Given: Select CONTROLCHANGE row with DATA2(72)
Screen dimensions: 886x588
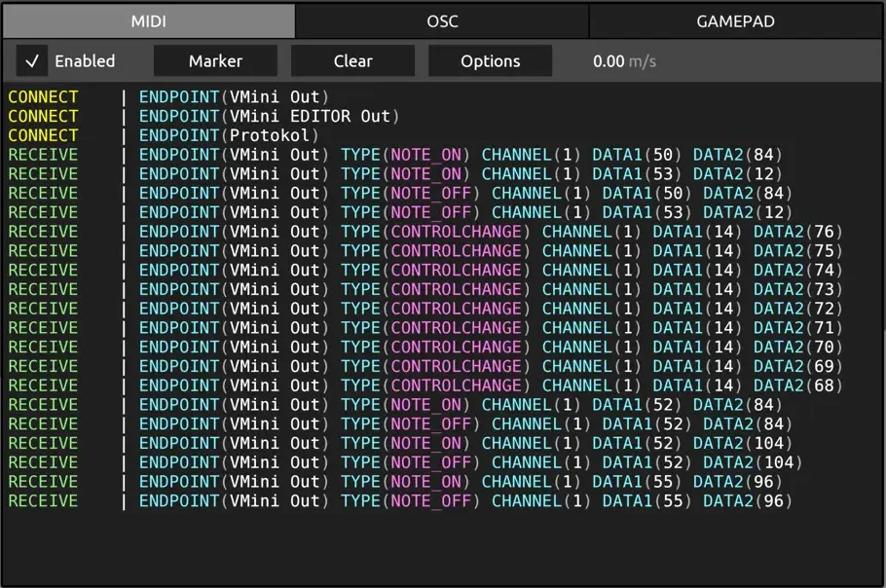Looking at the screenshot, I should click(x=425, y=309).
